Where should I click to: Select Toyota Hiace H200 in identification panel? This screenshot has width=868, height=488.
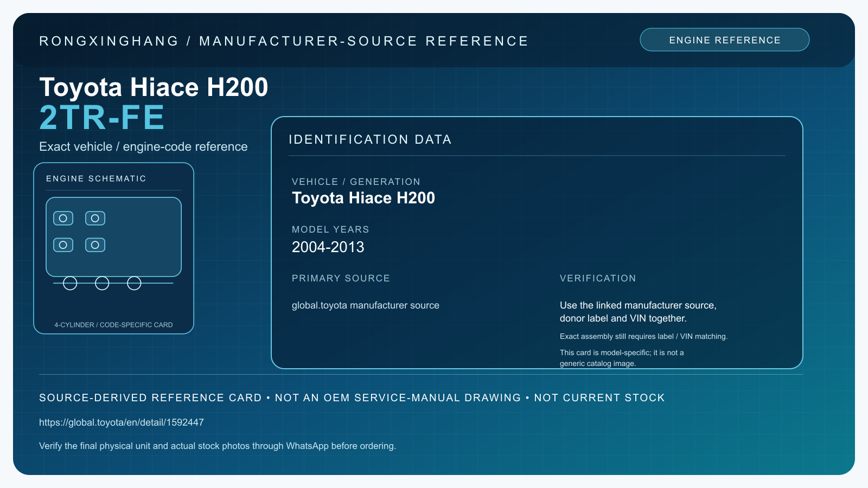click(363, 198)
